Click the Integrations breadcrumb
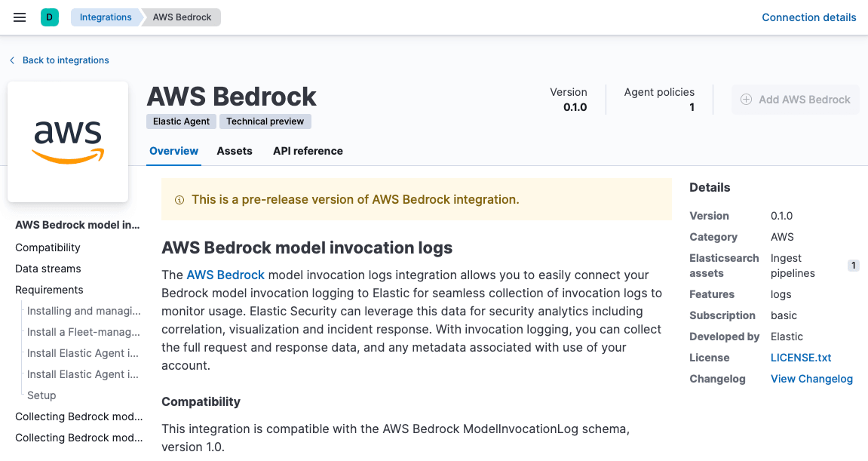 106,17
